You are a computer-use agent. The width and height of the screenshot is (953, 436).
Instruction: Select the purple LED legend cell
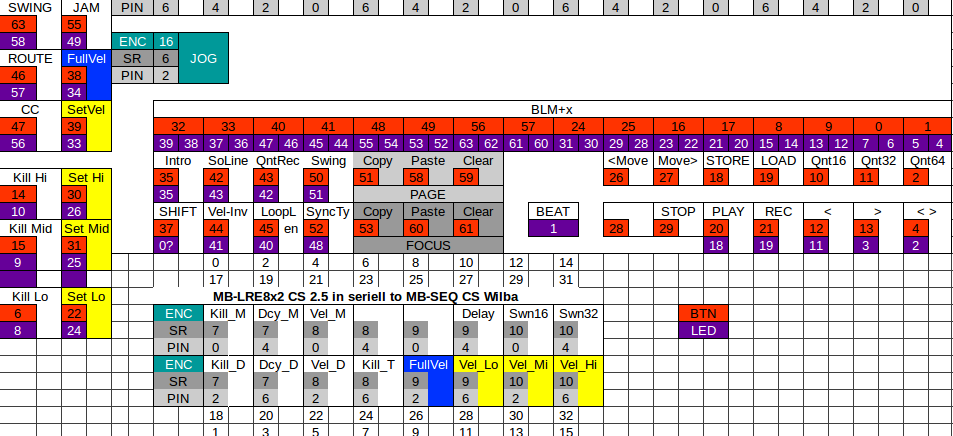(x=703, y=330)
